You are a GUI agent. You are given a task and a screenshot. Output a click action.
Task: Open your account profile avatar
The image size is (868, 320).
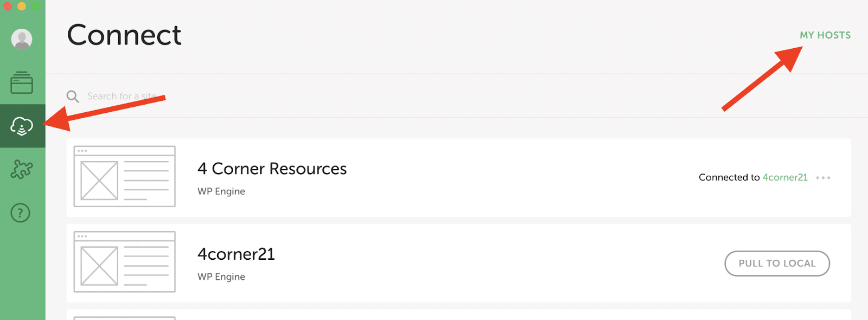coord(21,39)
